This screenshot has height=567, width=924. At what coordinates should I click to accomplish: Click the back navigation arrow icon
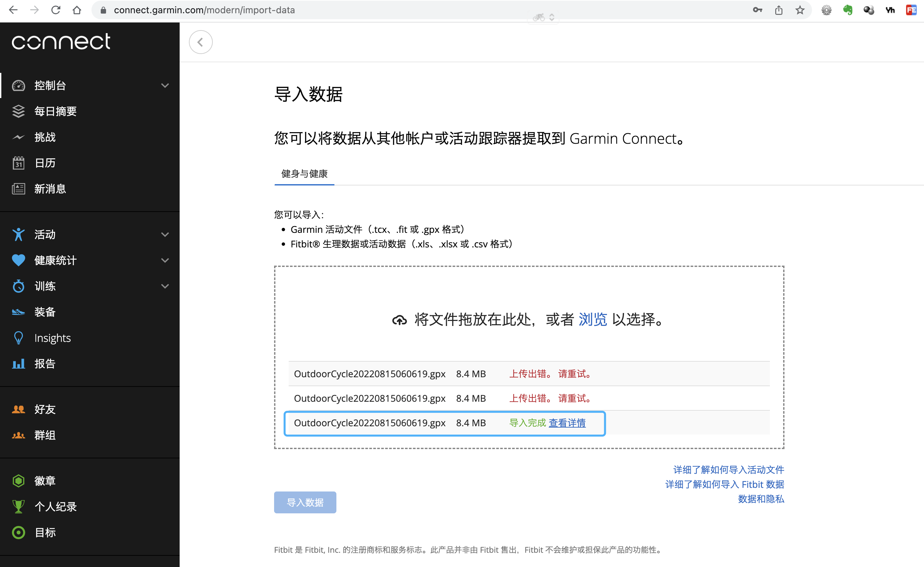[201, 41]
